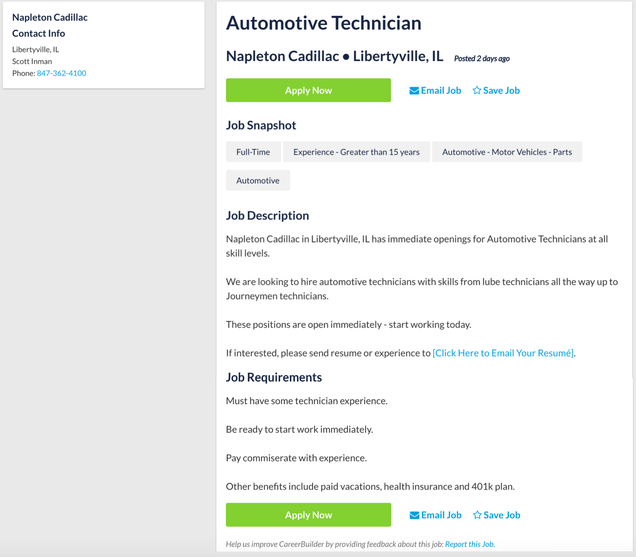Click the star icon beside the bottom Save Job
636x557 pixels.
click(477, 515)
